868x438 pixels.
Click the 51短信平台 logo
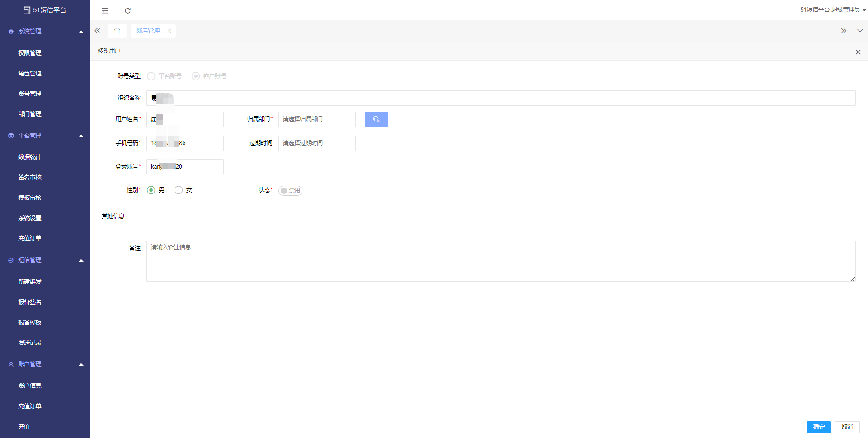click(x=45, y=10)
